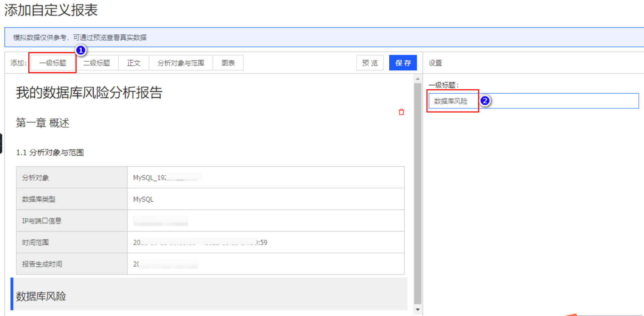Add 分析对象与范围 section

tap(181, 63)
